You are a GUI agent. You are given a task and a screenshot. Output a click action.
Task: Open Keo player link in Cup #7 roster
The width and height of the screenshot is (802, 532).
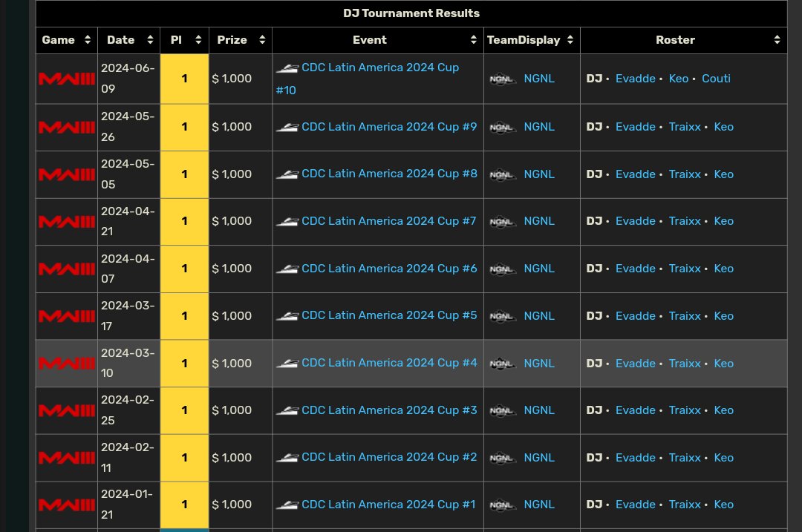click(x=724, y=221)
